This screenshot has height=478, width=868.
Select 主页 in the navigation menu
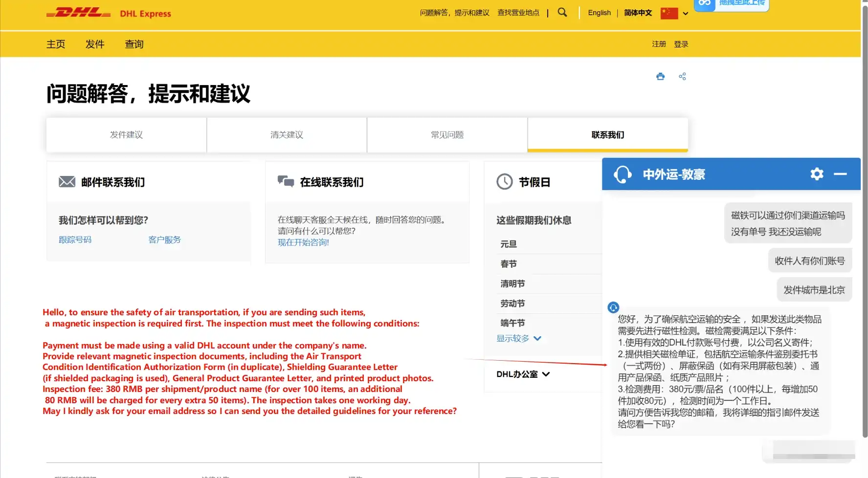coord(56,44)
